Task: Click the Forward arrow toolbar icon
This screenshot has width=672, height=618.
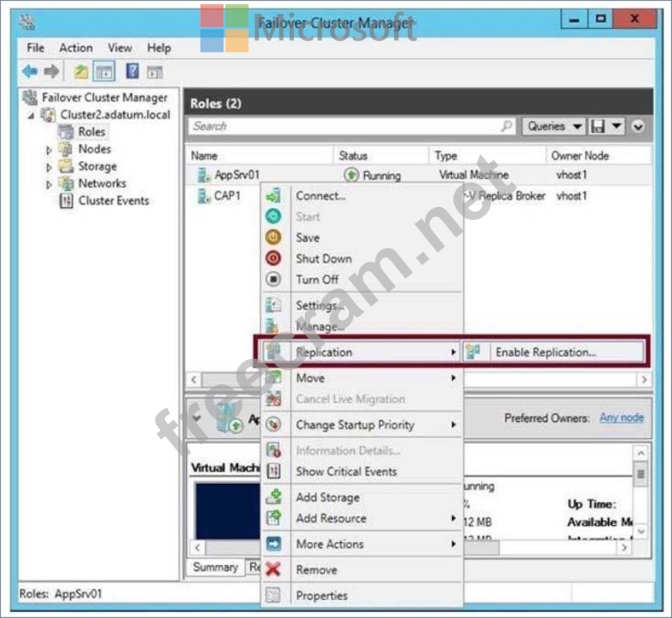Action: coord(52,71)
